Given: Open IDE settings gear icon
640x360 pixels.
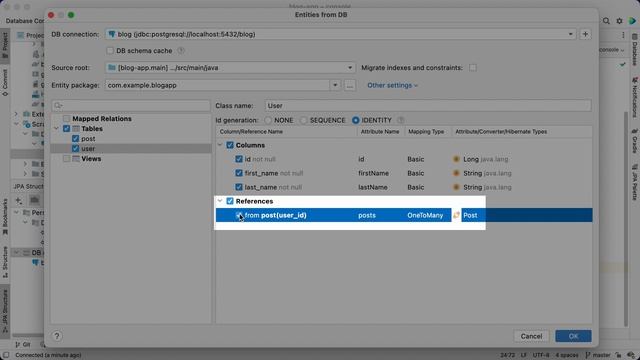Looking at the screenshot, I should 619,21.
